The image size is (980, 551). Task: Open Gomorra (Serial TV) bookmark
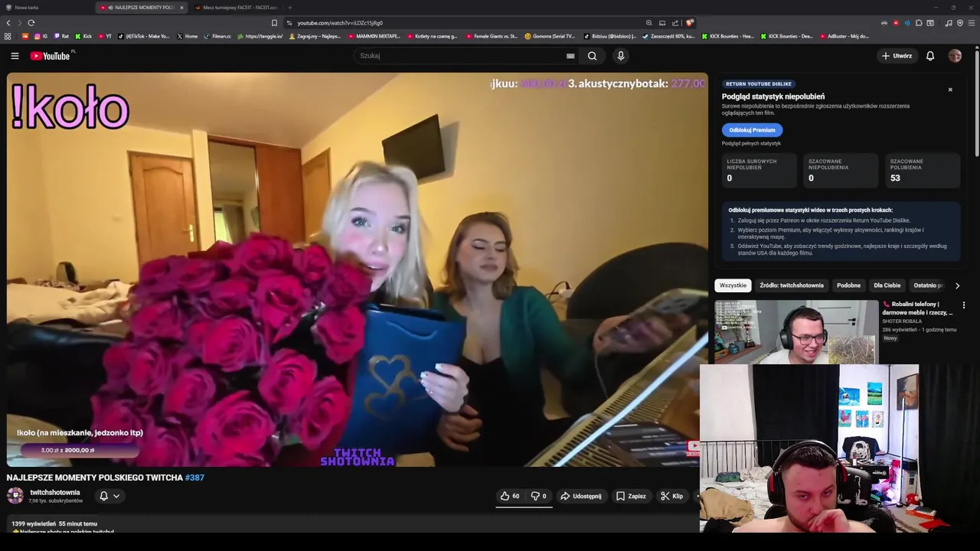(550, 36)
